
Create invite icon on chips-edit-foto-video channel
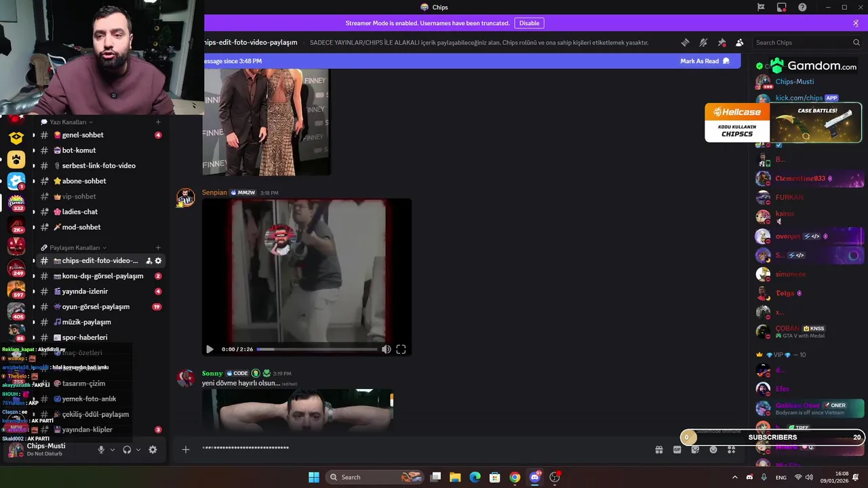[x=149, y=261]
